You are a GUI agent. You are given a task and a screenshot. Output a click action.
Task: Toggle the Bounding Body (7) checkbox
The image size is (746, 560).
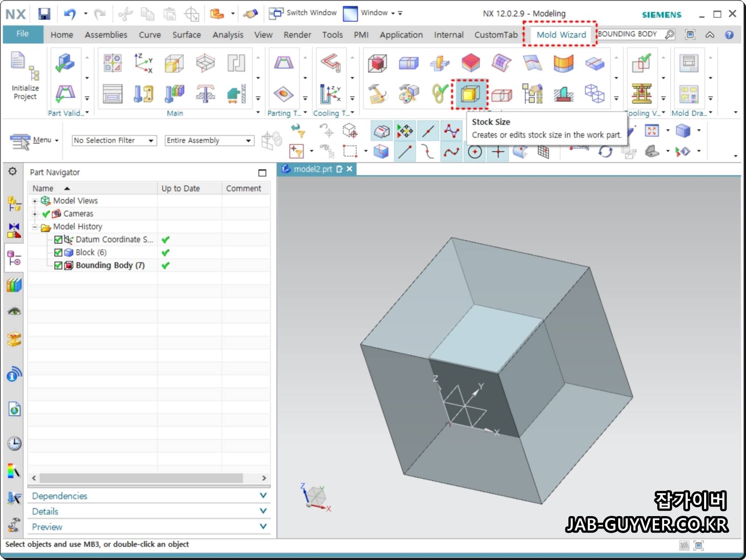coord(58,266)
